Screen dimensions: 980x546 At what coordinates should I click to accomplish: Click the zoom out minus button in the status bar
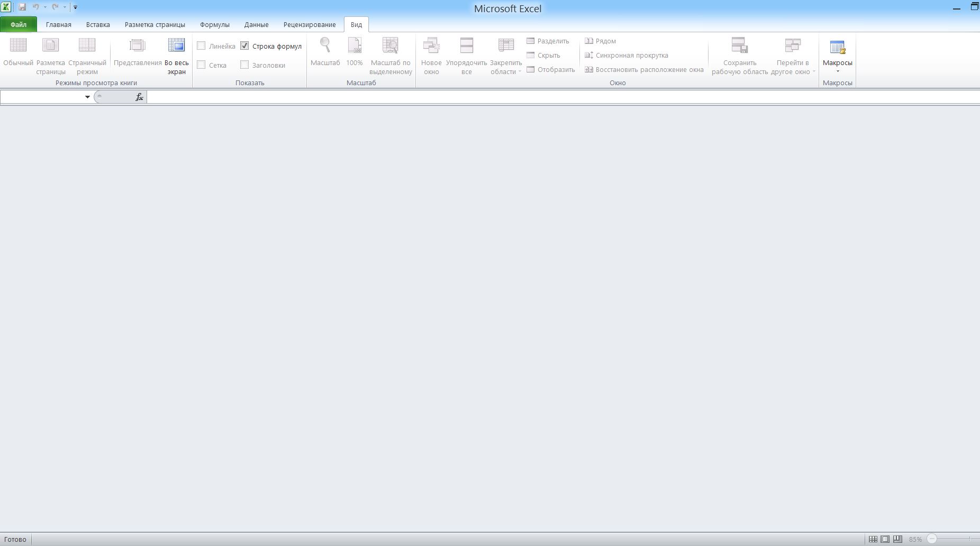pos(932,539)
